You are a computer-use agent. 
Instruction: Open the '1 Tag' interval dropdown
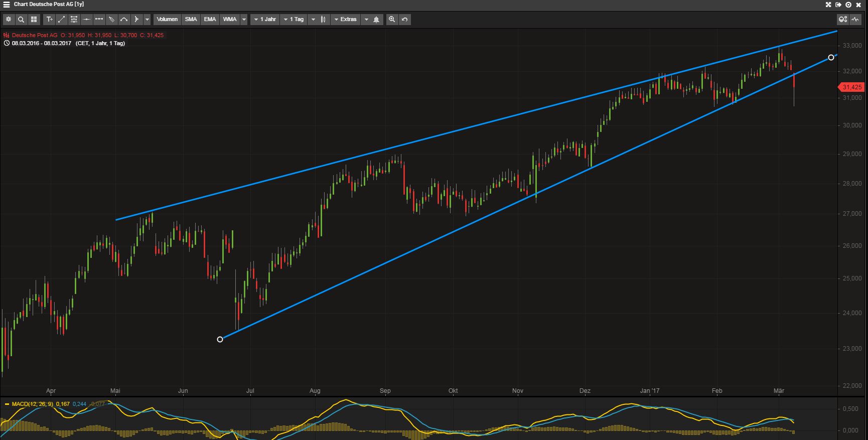click(294, 20)
